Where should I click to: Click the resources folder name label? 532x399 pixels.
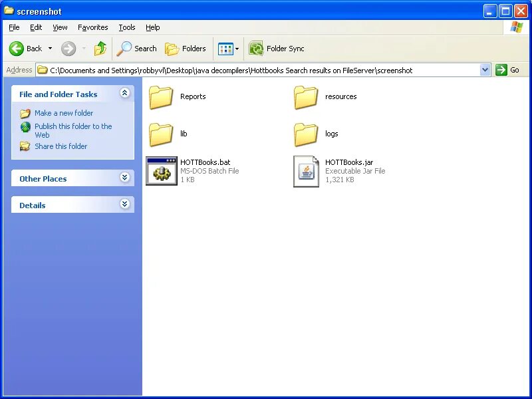(341, 96)
